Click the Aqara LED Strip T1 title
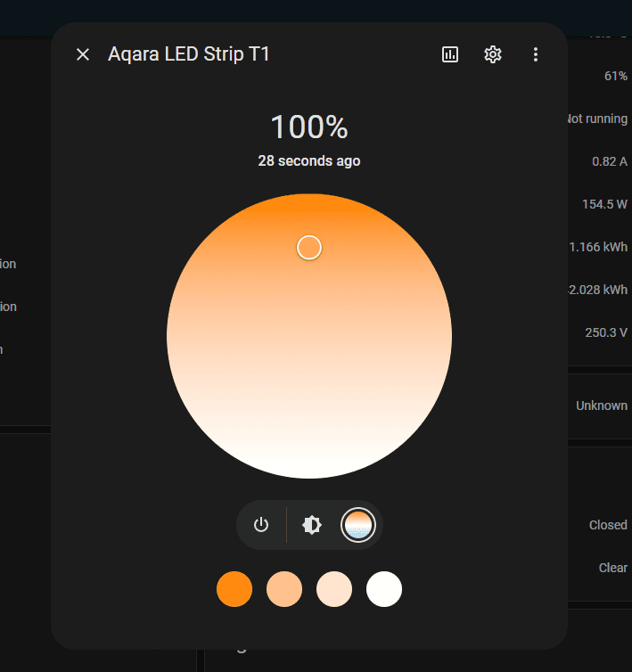The image size is (632, 672). click(189, 54)
